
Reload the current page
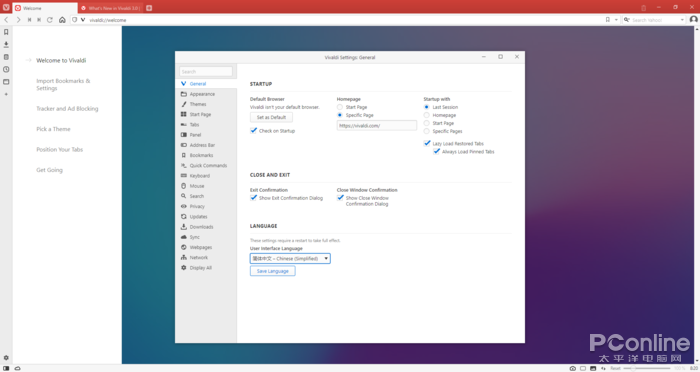pyautogui.click(x=50, y=20)
